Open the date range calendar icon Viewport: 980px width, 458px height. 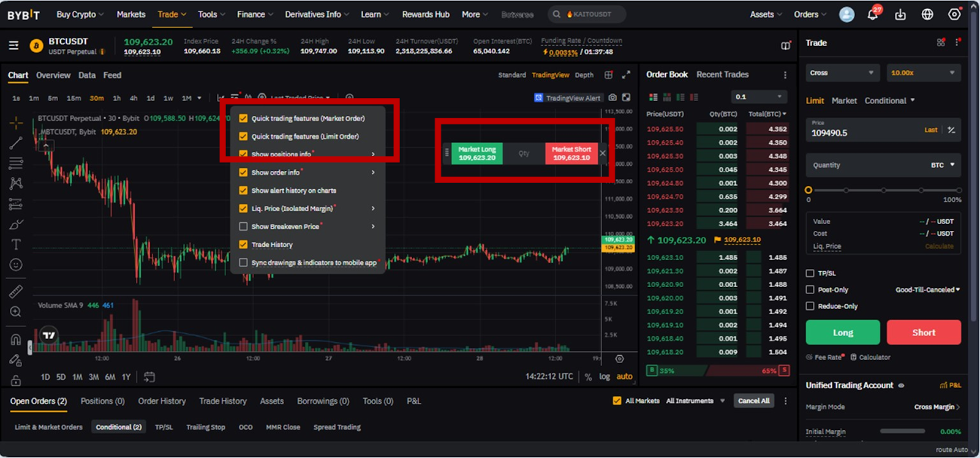click(149, 377)
